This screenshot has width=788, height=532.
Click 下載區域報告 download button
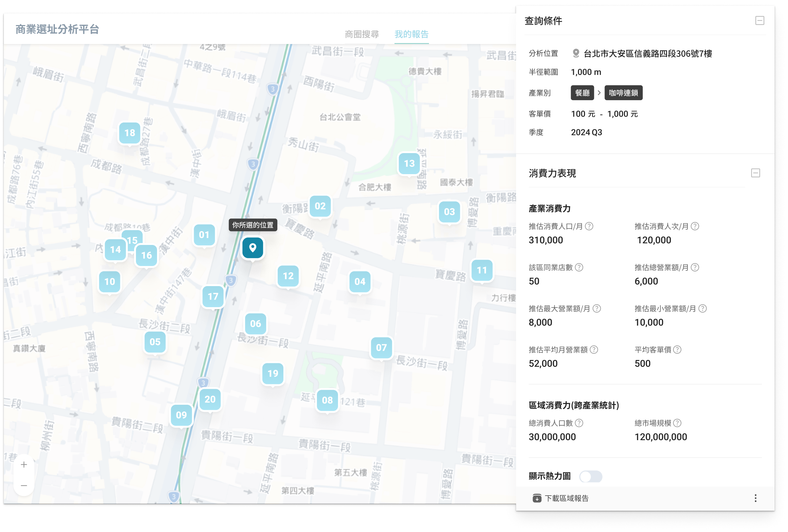pyautogui.click(x=560, y=499)
